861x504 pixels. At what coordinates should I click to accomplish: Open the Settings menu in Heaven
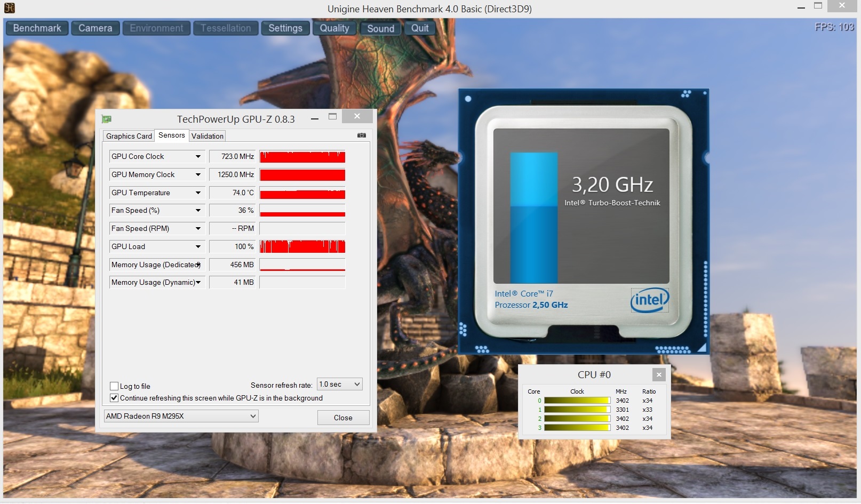click(285, 28)
